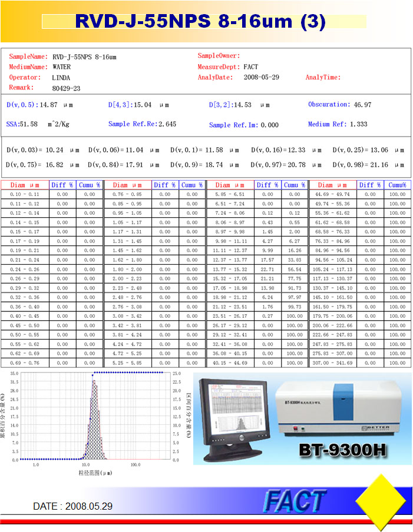Click the Remark value 80429-23
Image resolution: width=413 pixels, height=532 pixels.
pos(66,88)
